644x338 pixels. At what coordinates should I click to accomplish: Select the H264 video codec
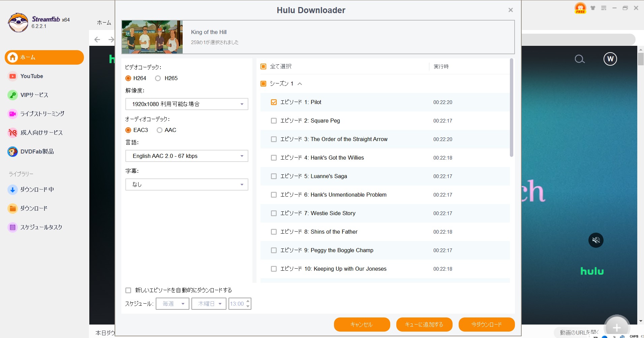128,78
